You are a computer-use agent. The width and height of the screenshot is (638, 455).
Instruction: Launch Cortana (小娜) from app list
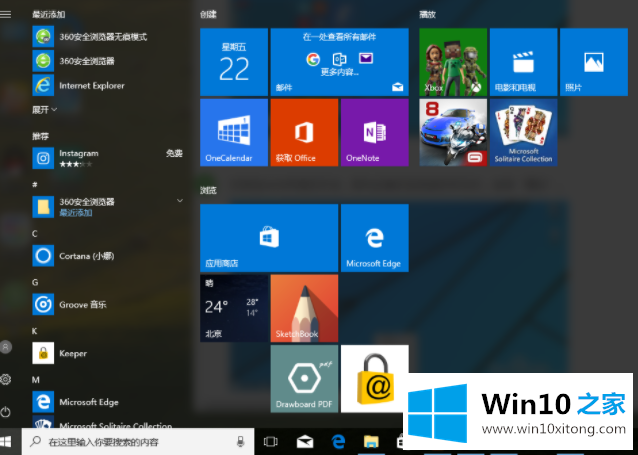[x=108, y=256]
